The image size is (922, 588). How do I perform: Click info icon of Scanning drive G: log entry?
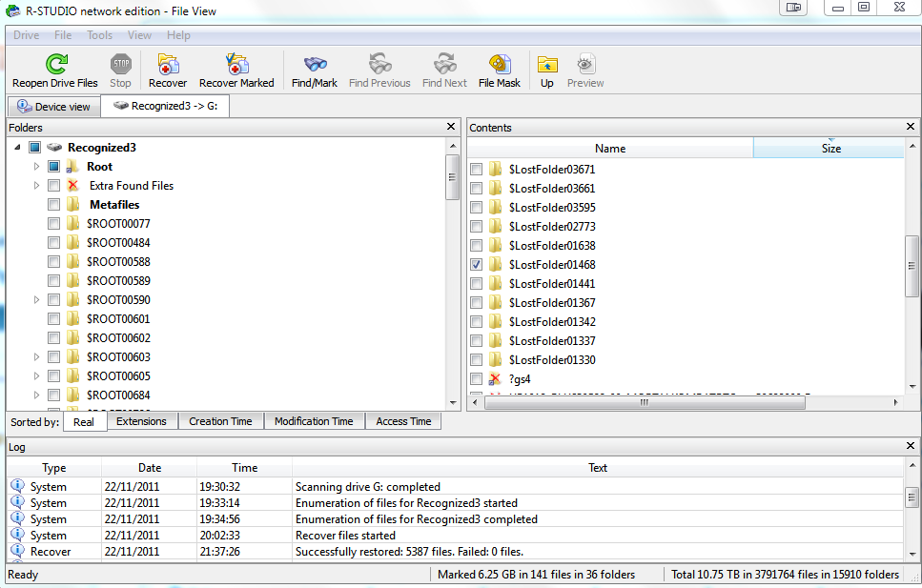click(18, 486)
